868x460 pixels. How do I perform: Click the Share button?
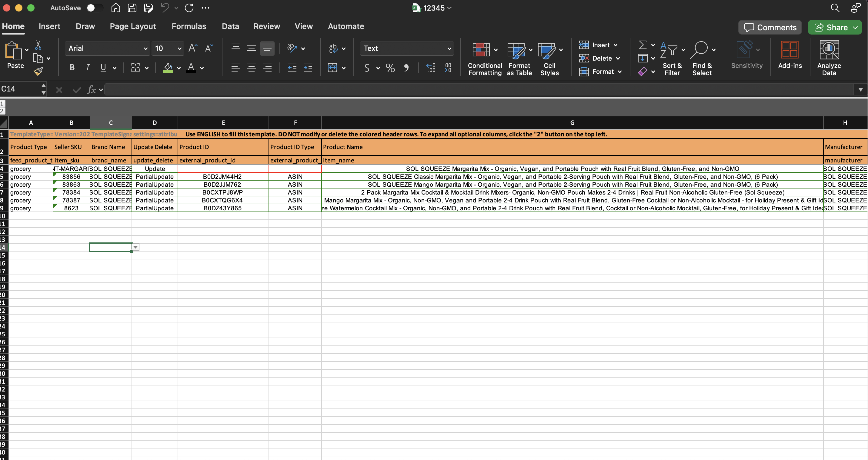pos(835,27)
